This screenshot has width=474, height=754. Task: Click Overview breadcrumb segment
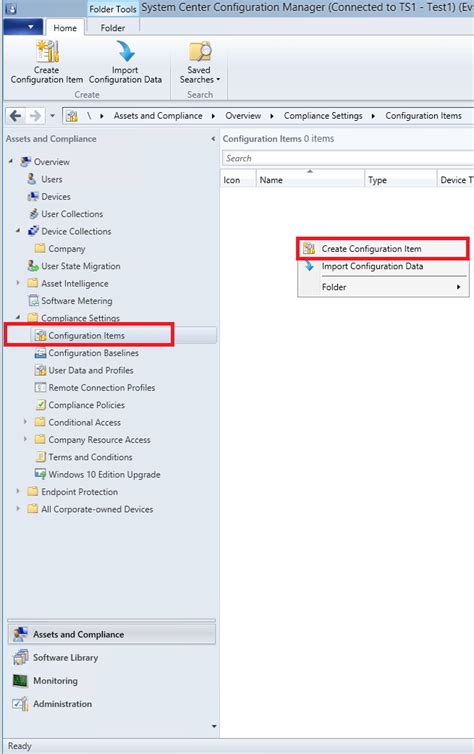click(243, 116)
